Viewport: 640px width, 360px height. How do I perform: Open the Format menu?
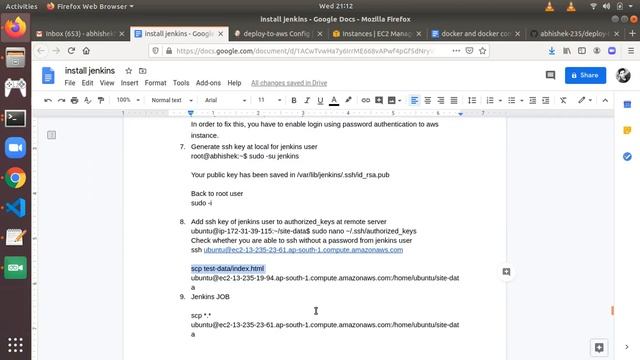156,83
